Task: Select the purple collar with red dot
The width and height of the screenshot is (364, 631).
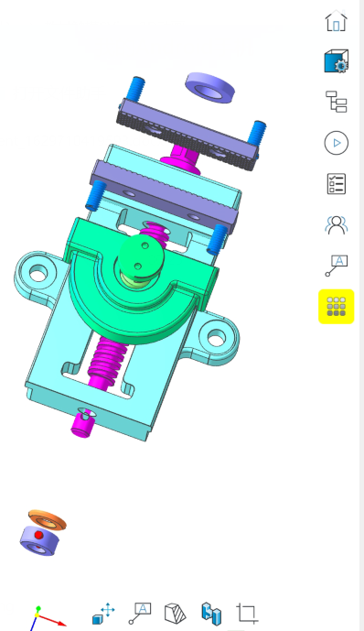Action: click(39, 541)
